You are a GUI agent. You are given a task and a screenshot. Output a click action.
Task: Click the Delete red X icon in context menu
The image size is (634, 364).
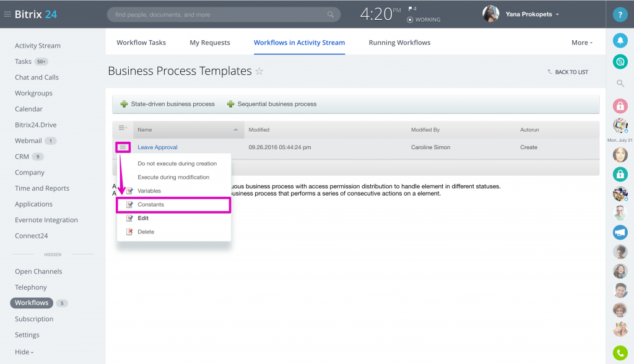point(129,232)
